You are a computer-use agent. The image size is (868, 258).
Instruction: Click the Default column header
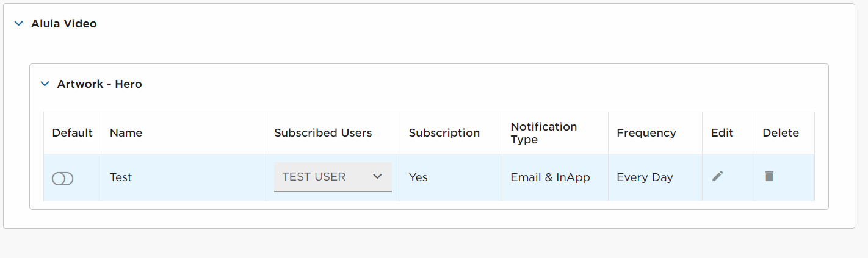(73, 133)
